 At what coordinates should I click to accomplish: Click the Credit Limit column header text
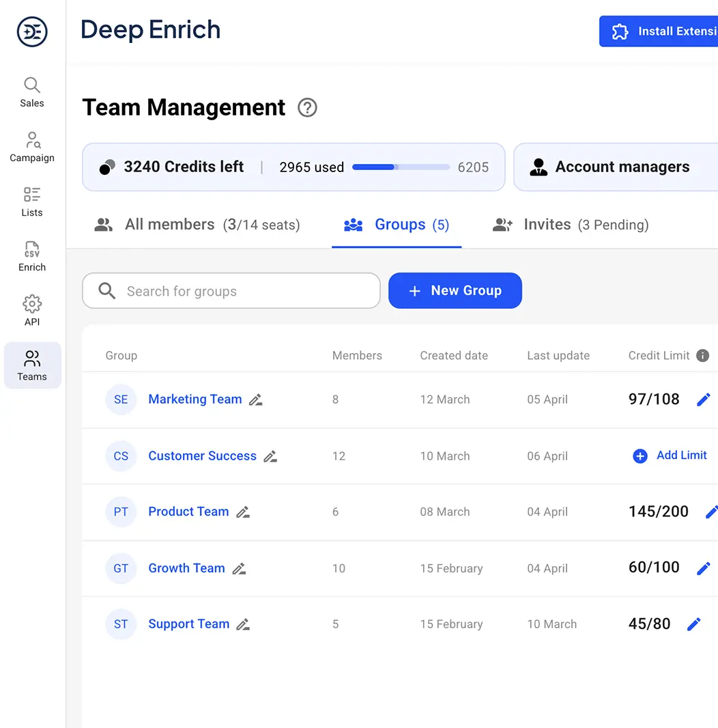659,356
